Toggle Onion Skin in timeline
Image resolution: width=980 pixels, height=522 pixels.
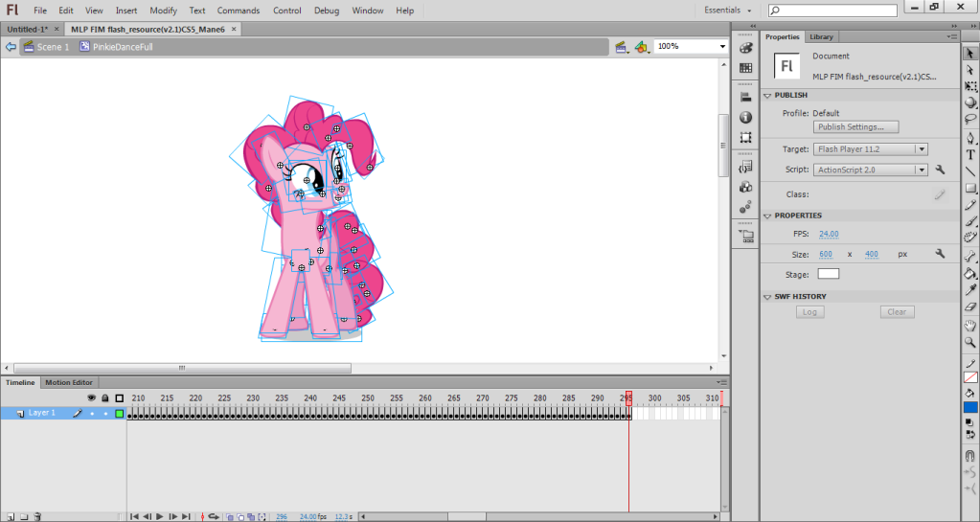coord(229,516)
